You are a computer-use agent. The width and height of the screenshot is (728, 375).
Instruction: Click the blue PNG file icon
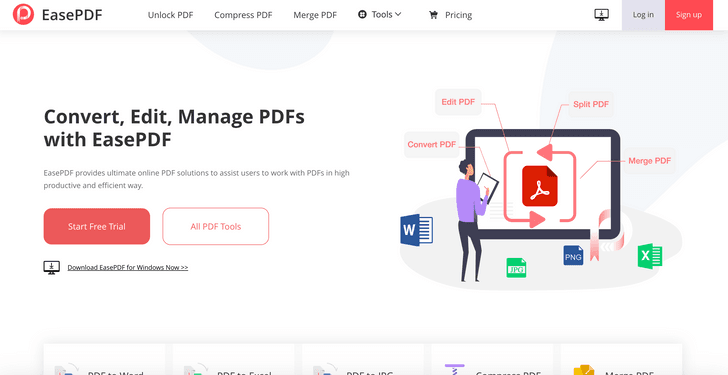click(573, 255)
